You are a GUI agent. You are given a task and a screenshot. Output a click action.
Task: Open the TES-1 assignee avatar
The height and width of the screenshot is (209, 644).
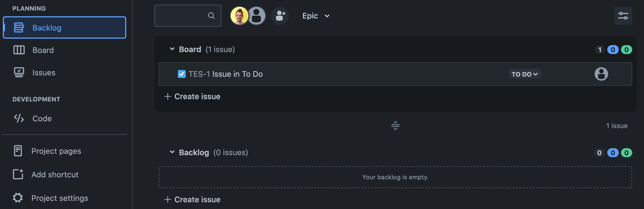click(x=601, y=74)
